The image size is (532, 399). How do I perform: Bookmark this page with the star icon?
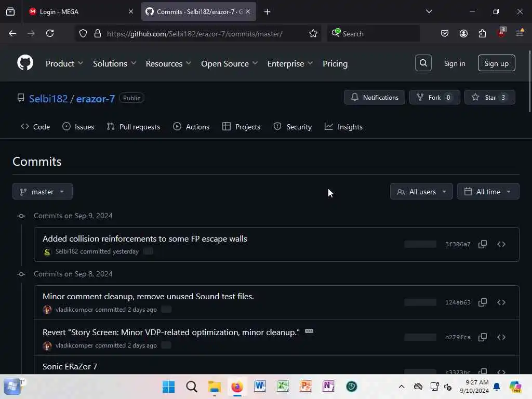[x=313, y=33]
